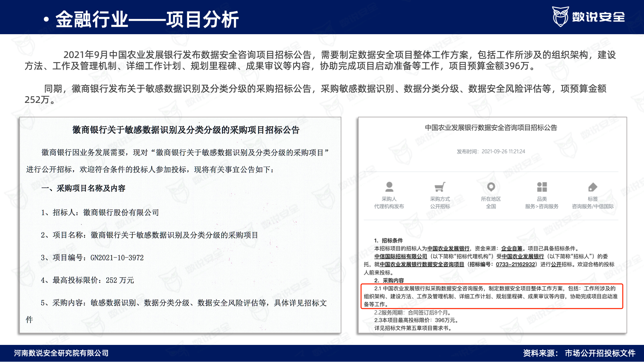
Task: Click the heading 2. 采购内容
Action: pyautogui.click(x=389, y=281)
